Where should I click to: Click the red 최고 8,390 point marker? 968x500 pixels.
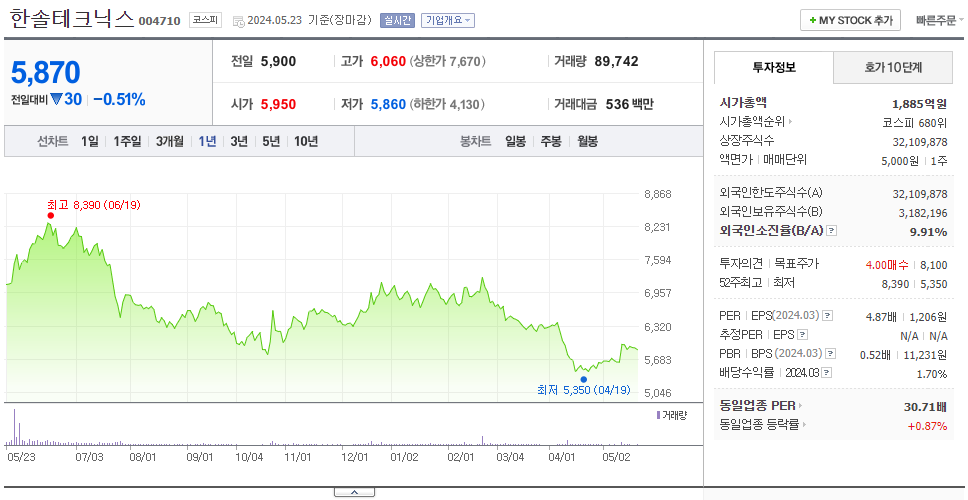coord(51,215)
